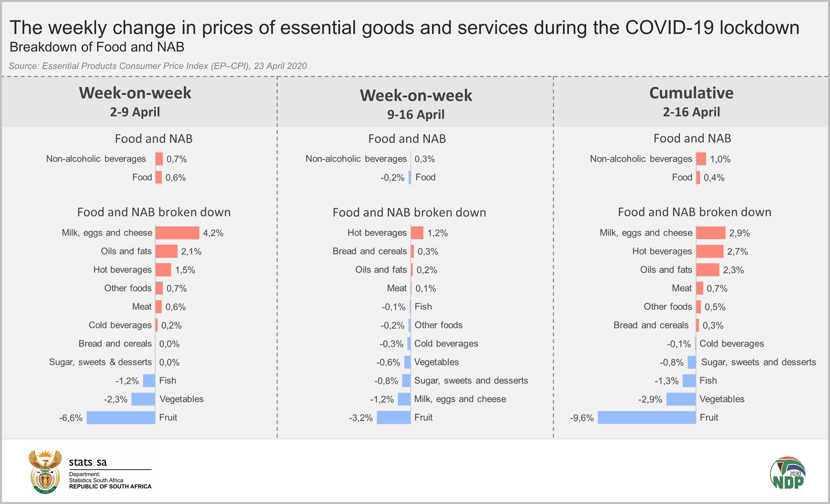Click the 'stats sa' wordmark text
Screen dimensions: 830x504
click(x=88, y=462)
